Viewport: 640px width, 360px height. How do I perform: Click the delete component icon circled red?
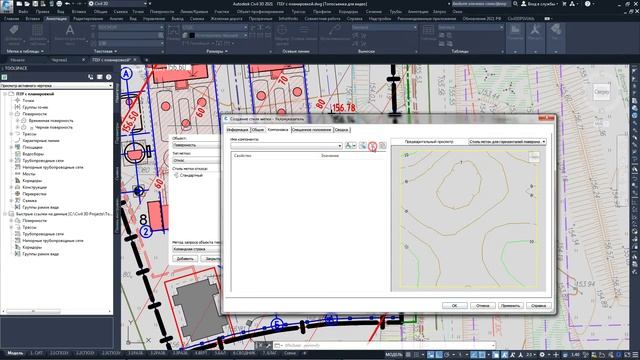[372, 146]
